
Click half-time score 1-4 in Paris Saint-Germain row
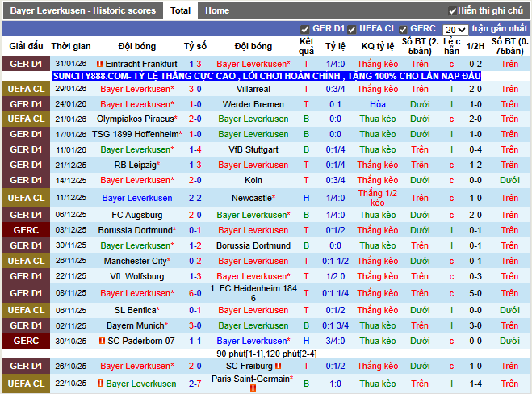475,384
